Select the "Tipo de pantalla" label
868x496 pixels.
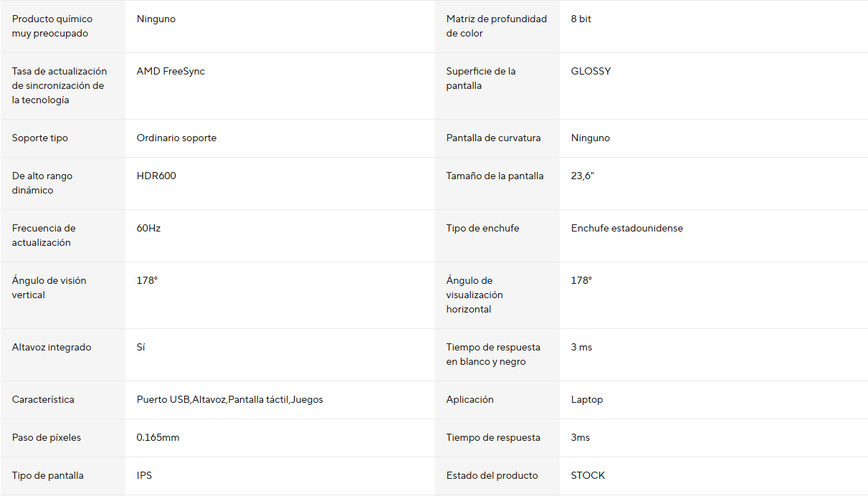pyautogui.click(x=47, y=476)
